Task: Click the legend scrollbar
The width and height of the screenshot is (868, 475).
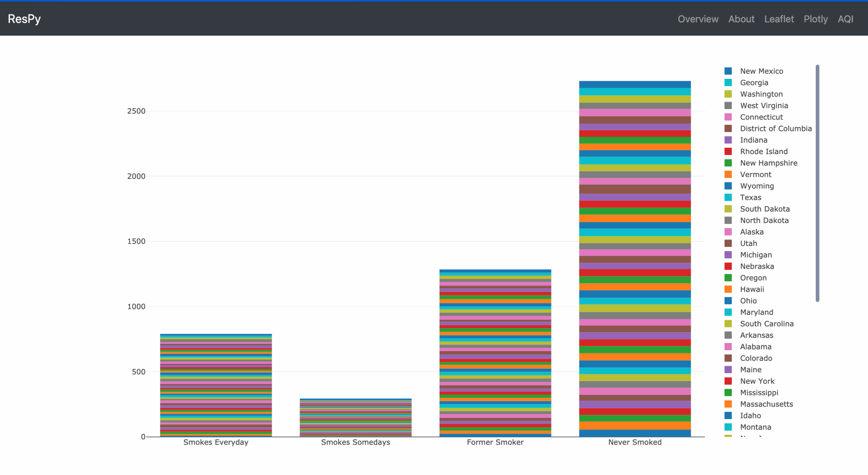Action: 817,183
